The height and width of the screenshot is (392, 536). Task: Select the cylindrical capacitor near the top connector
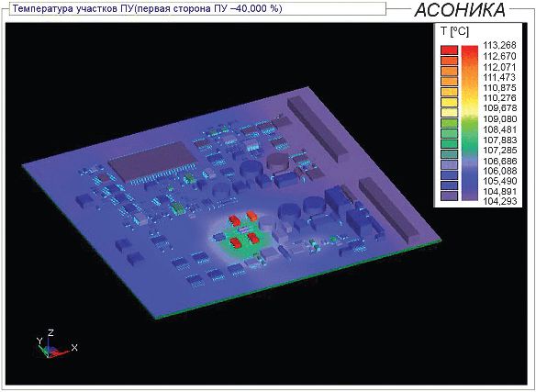(277, 162)
